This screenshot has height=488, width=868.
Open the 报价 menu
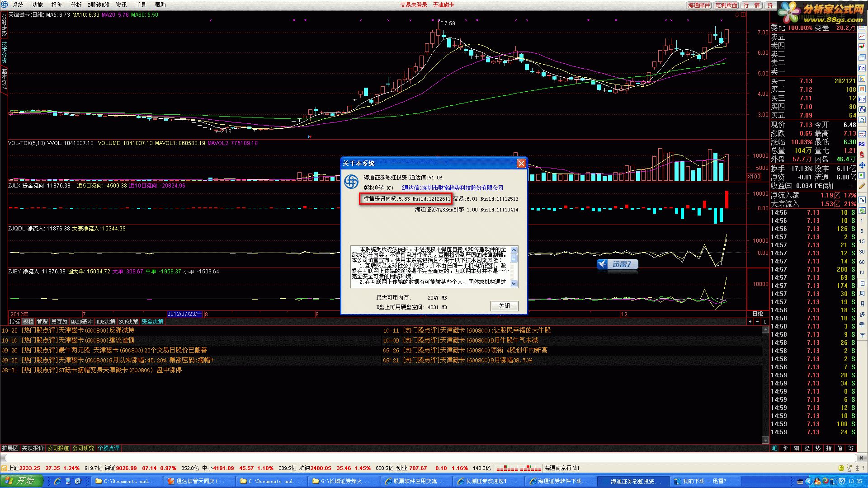pyautogui.click(x=57, y=5)
